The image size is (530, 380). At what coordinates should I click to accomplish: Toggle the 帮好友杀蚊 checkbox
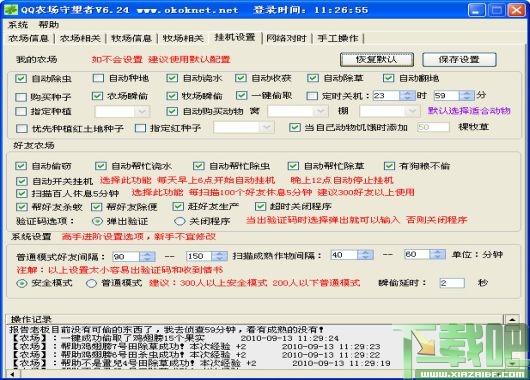22,207
